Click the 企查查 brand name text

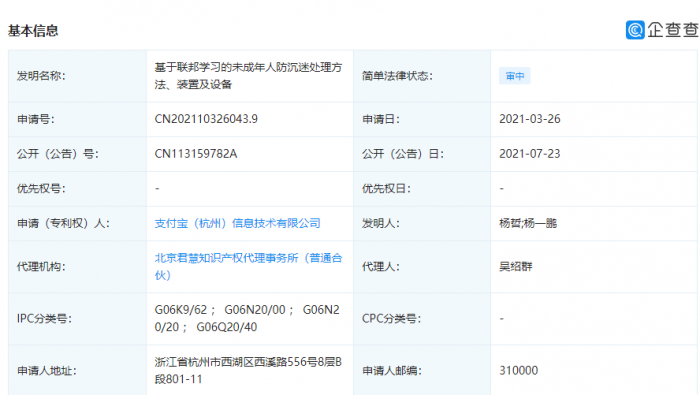point(673,30)
